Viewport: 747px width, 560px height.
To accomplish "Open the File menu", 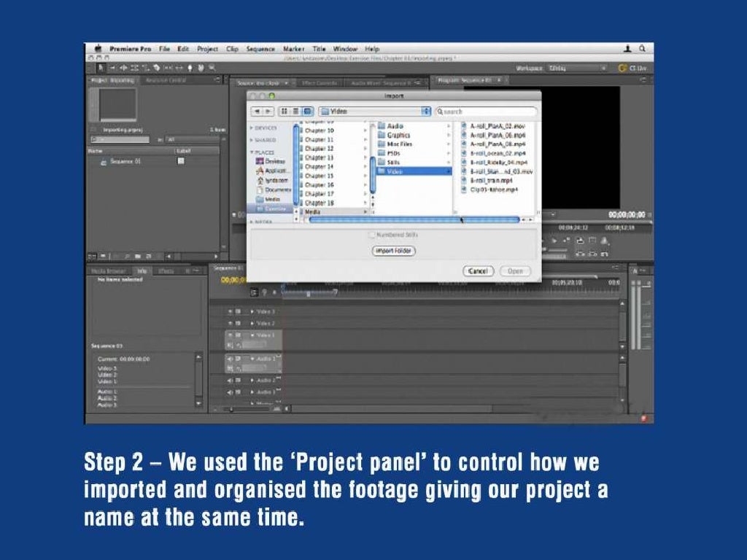I will 164,49.
